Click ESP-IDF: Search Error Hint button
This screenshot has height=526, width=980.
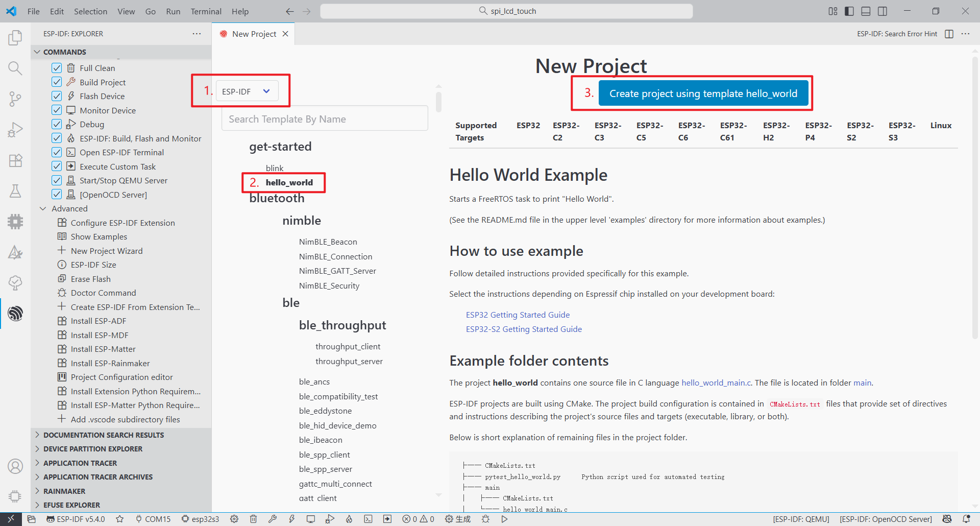click(x=897, y=34)
